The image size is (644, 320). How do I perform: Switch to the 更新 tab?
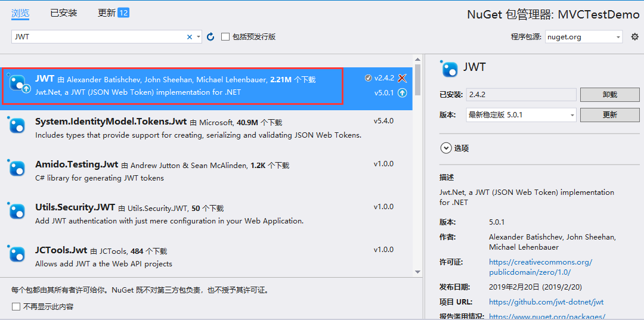click(x=106, y=13)
